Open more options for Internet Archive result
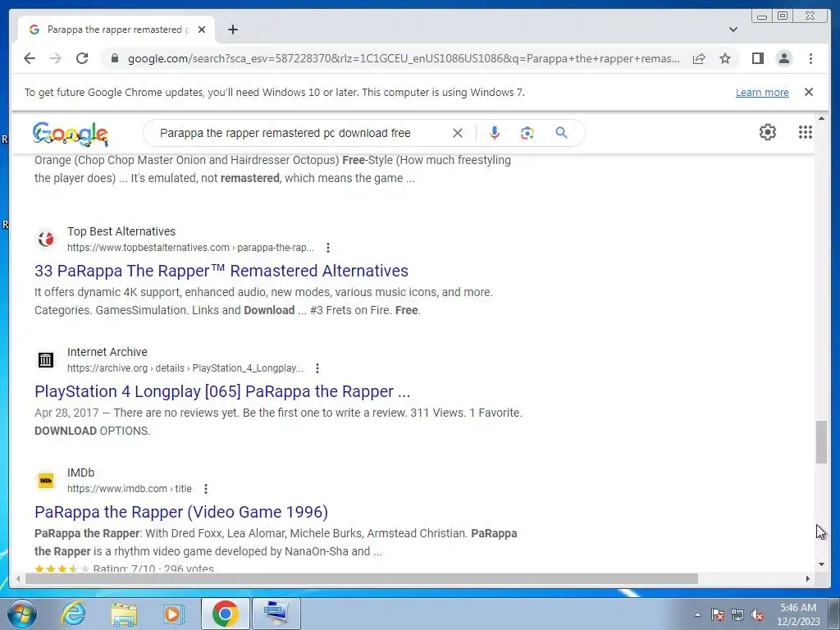The width and height of the screenshot is (840, 630). pos(317,368)
